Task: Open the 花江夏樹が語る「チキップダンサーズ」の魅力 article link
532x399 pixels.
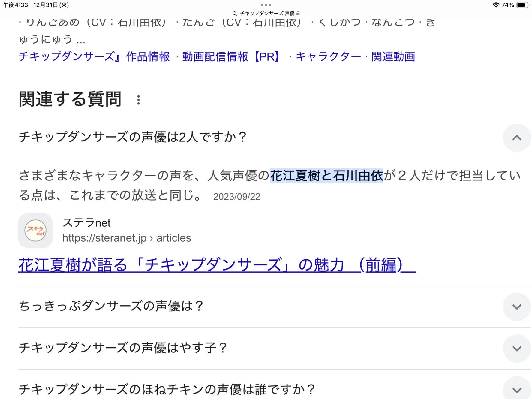Action: click(x=217, y=265)
